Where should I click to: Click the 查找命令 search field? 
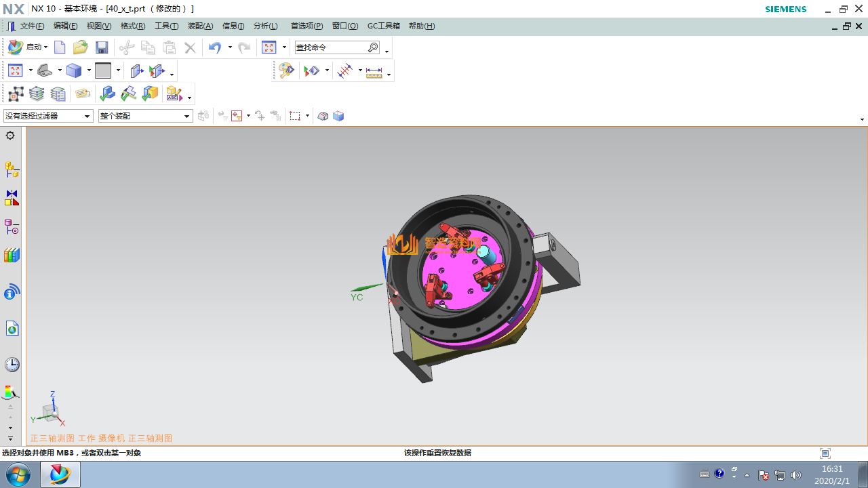[x=331, y=47]
